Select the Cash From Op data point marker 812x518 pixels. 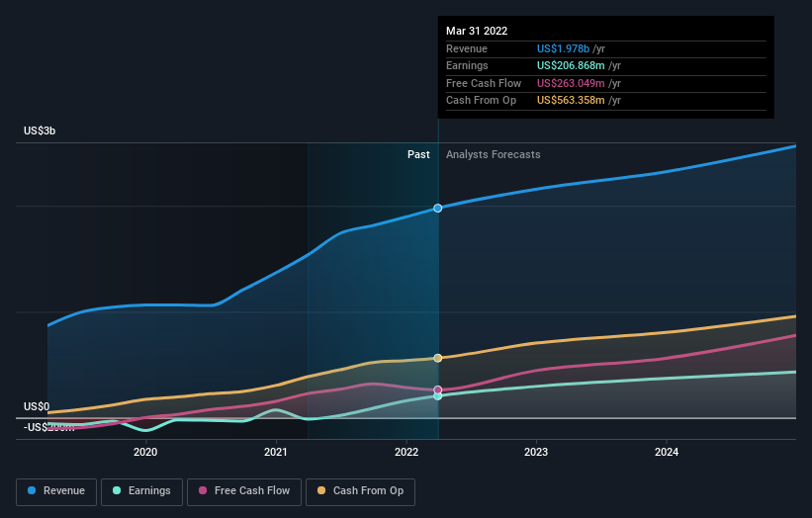437,358
